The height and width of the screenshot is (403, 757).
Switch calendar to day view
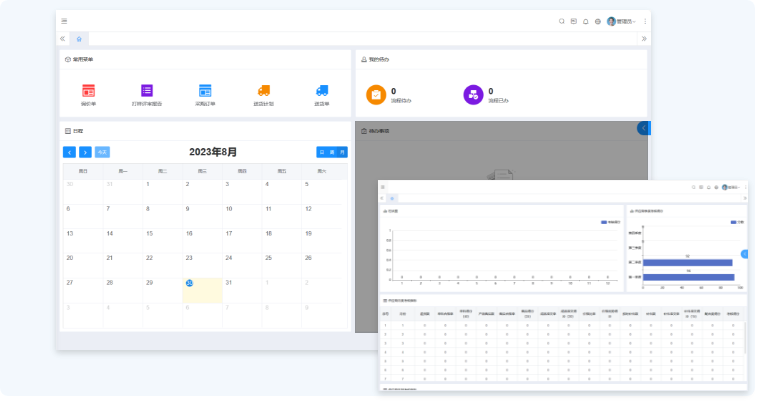click(322, 152)
